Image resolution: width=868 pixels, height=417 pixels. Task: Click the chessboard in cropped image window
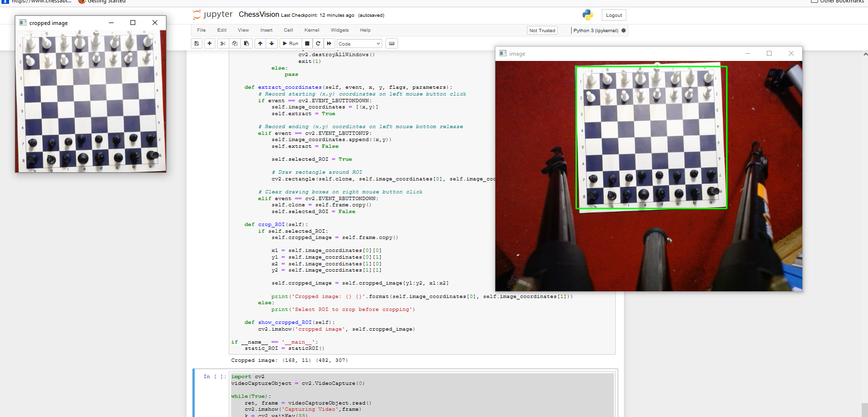(91, 101)
